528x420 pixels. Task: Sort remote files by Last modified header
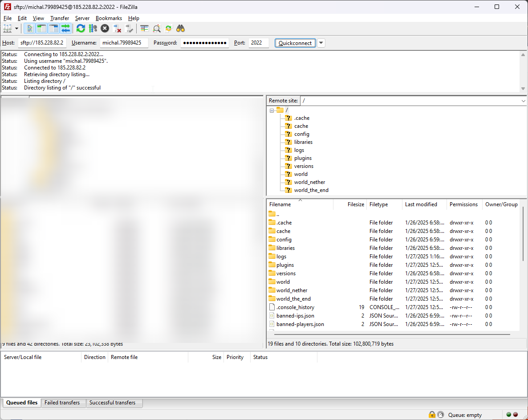click(425, 204)
